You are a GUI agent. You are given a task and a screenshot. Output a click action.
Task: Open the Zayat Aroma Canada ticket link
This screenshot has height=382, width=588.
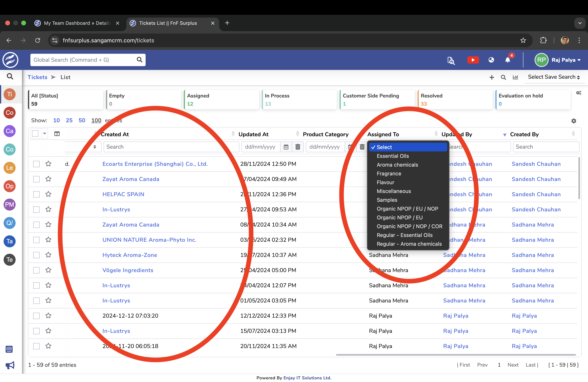tap(131, 179)
